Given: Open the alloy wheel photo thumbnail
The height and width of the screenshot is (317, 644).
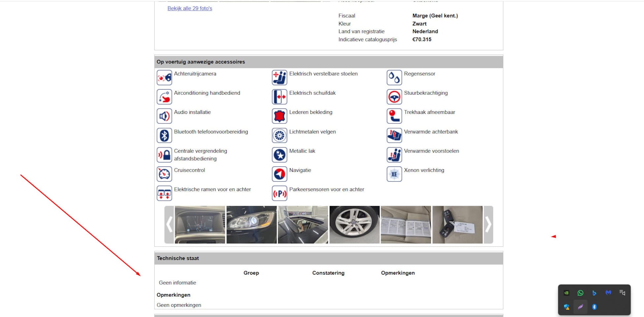Looking at the screenshot, I should (354, 225).
